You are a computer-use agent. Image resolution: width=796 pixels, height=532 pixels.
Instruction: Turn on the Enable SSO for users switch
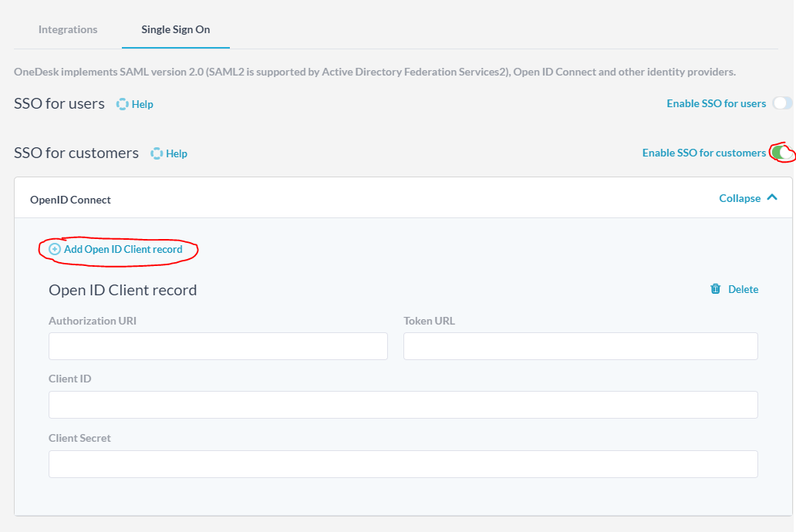tap(781, 103)
